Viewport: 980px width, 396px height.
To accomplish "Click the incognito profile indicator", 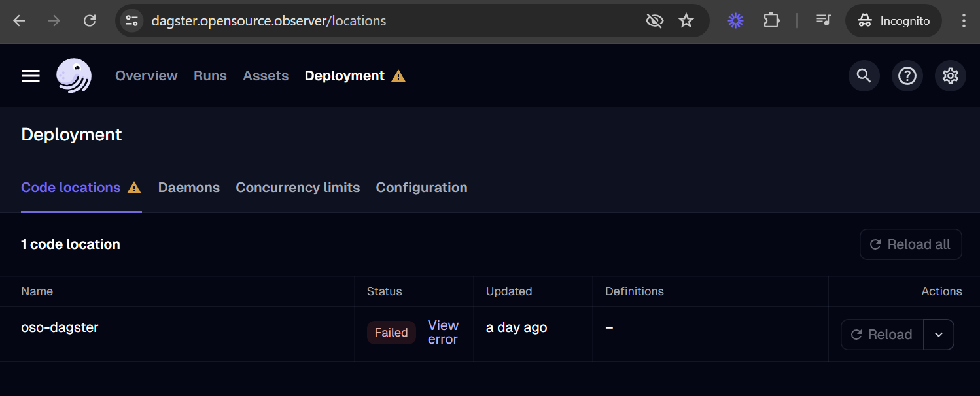I will click(x=893, y=20).
